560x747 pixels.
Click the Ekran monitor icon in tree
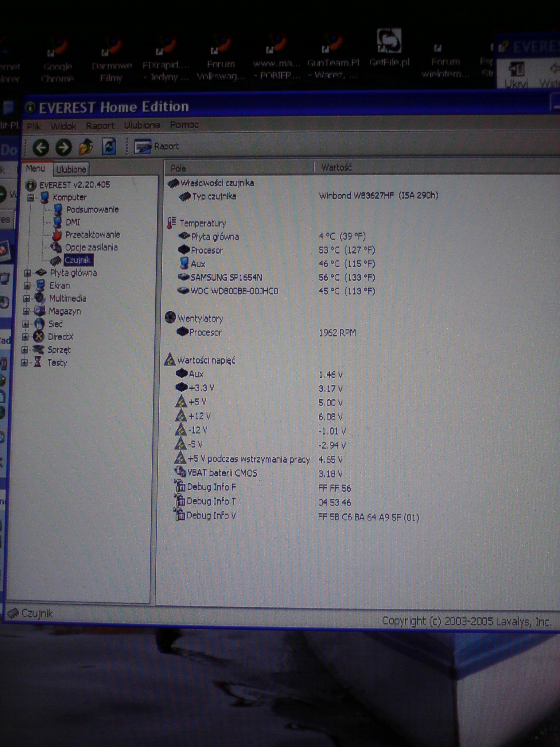pyautogui.click(x=41, y=285)
